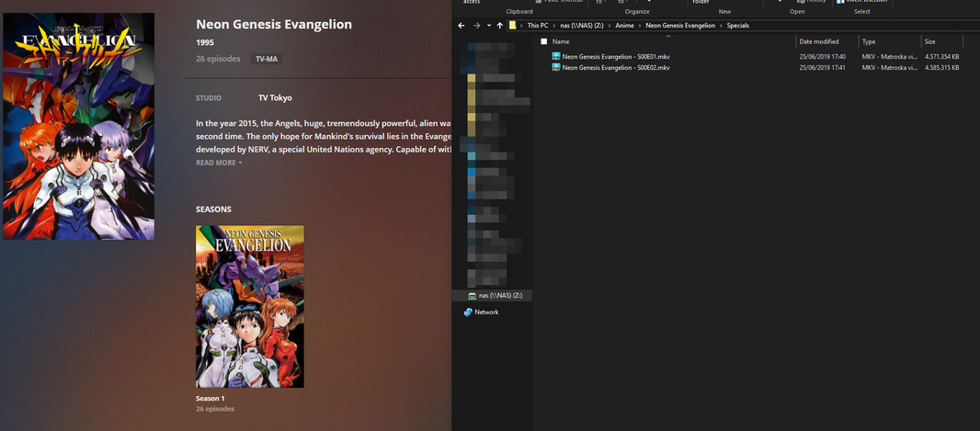
Task: Click '26 episodes' beside TV-MA badge
Action: [x=218, y=59]
